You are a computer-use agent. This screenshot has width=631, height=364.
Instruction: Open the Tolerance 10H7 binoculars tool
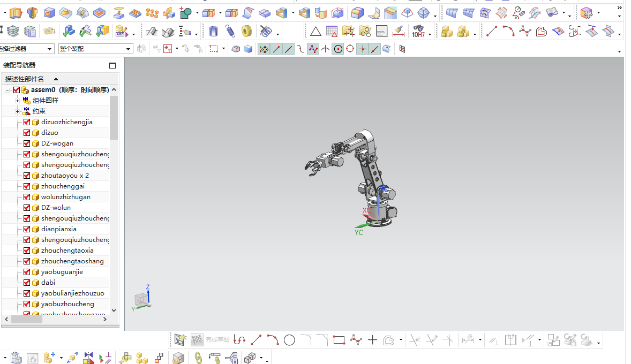point(418,31)
